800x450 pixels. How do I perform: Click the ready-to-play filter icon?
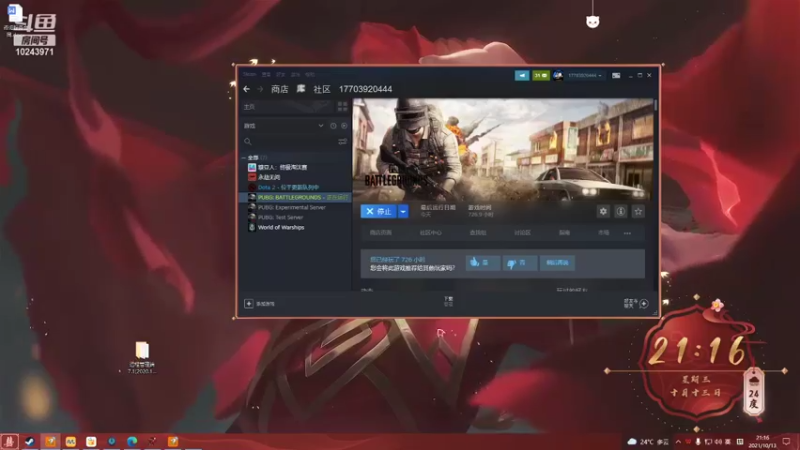(344, 126)
